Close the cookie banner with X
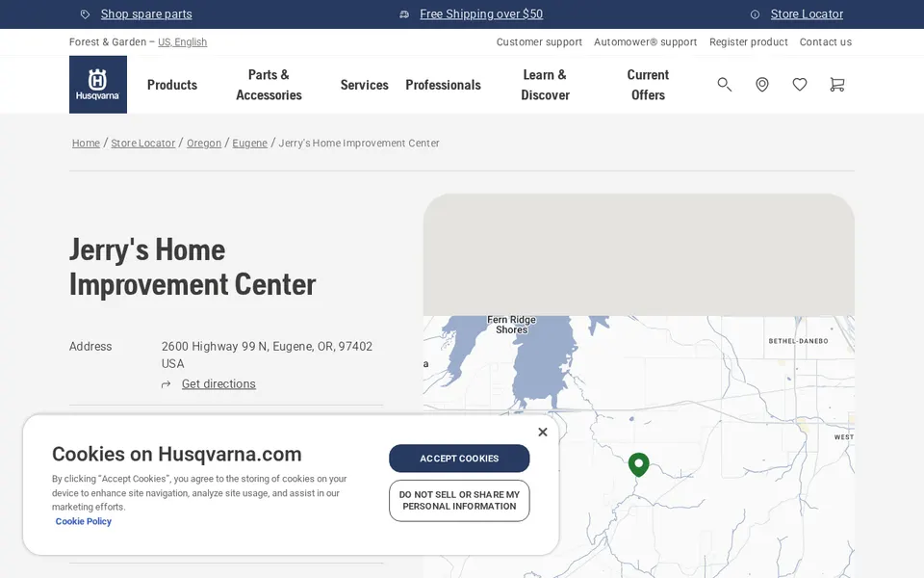Image resolution: width=924 pixels, height=578 pixels. click(x=543, y=433)
